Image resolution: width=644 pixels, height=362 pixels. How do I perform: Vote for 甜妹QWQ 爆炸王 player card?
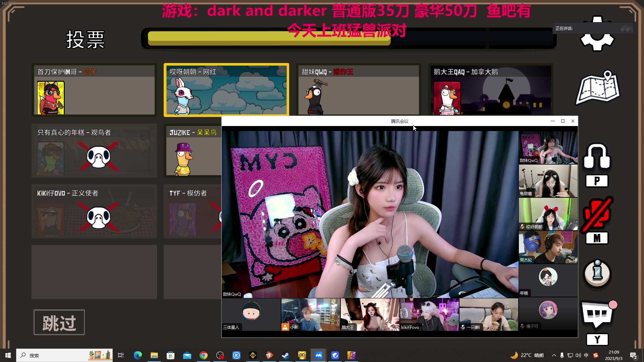(359, 90)
